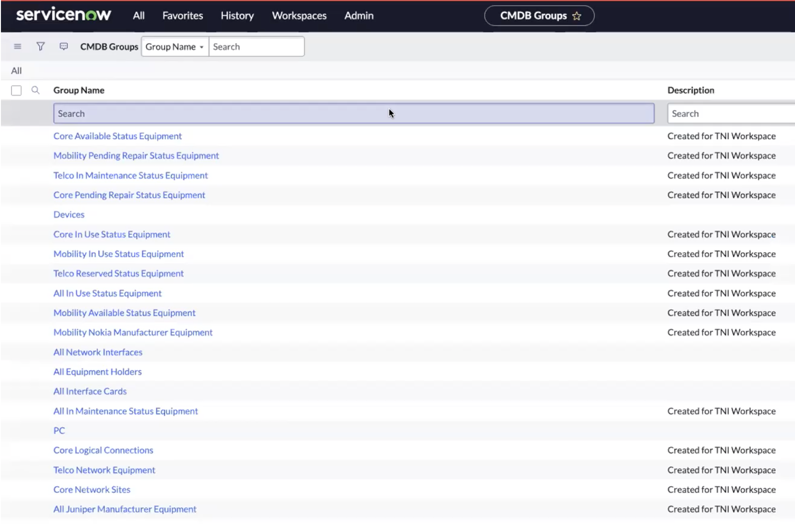Image resolution: width=795 pixels, height=532 pixels.
Task: Open All Equipment Holders group
Action: point(97,372)
